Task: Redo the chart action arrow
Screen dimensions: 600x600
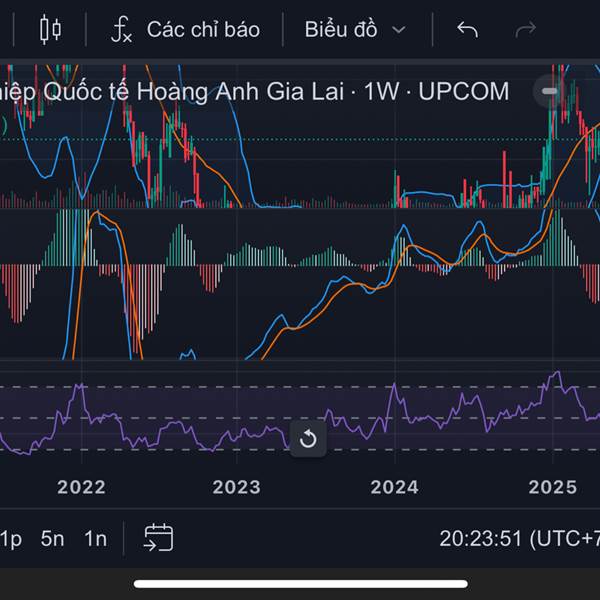Action: [526, 29]
